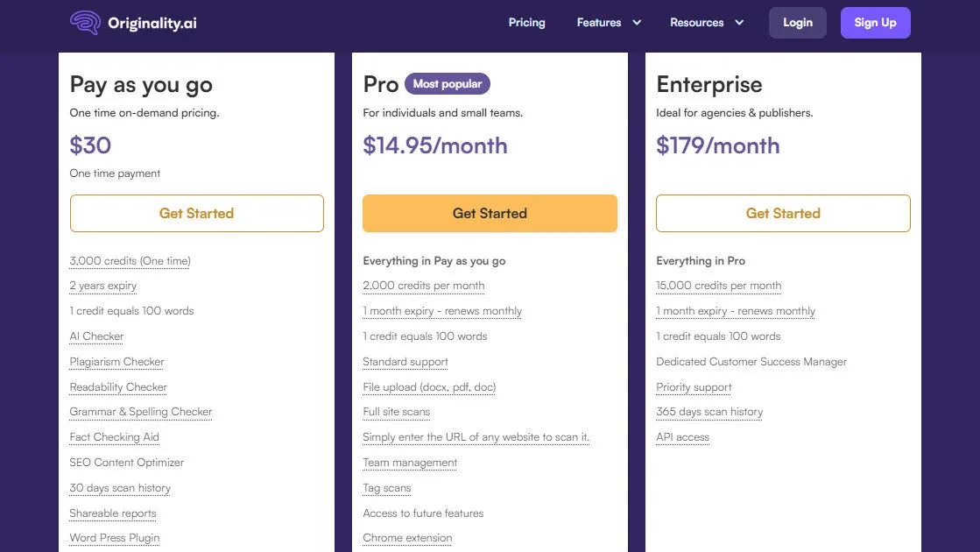This screenshot has width=980, height=552.
Task: Open the API access link under Enterprise
Action: click(x=682, y=436)
